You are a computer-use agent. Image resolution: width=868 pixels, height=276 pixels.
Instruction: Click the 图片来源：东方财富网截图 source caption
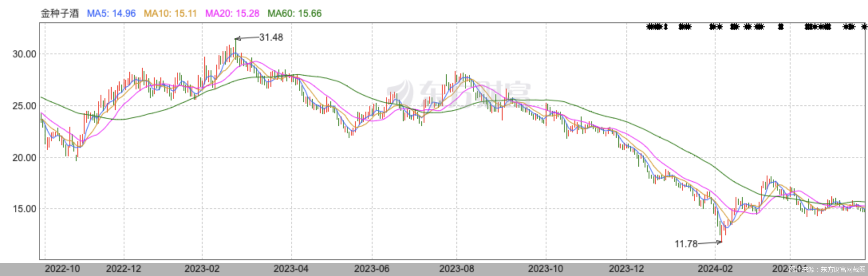tap(827, 270)
